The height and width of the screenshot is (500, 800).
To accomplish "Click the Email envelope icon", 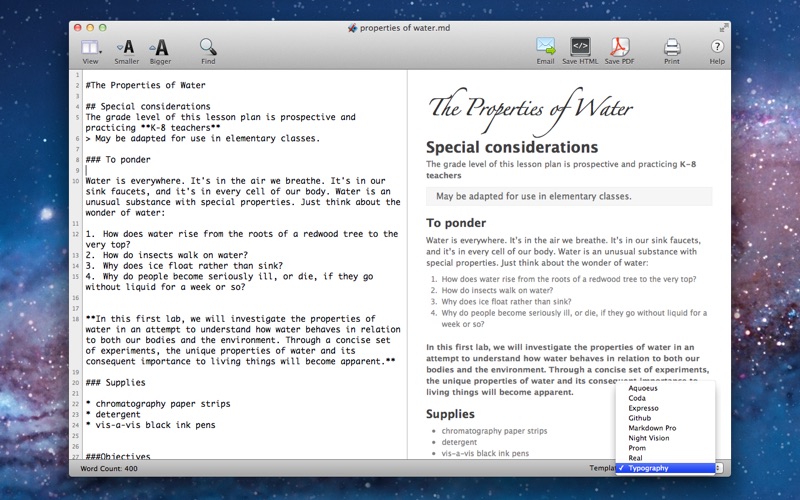I will coord(545,46).
